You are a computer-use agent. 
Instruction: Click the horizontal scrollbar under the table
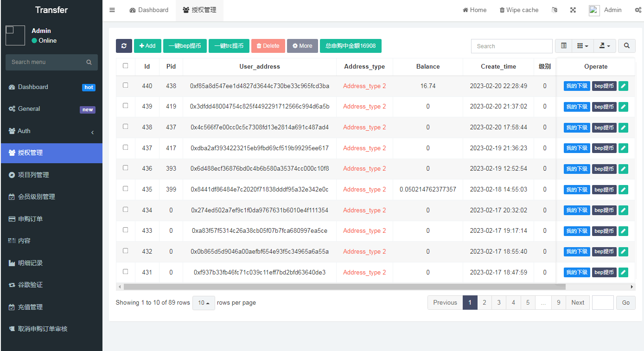(343, 287)
